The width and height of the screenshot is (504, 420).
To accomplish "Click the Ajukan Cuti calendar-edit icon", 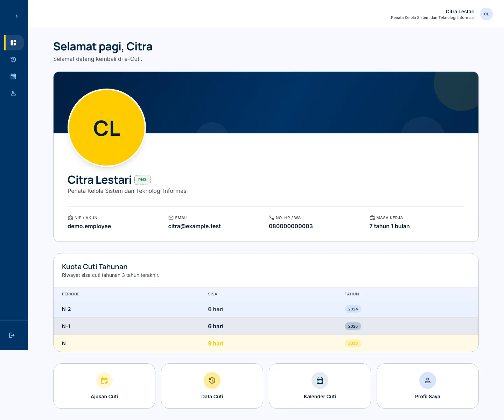I will [104, 380].
